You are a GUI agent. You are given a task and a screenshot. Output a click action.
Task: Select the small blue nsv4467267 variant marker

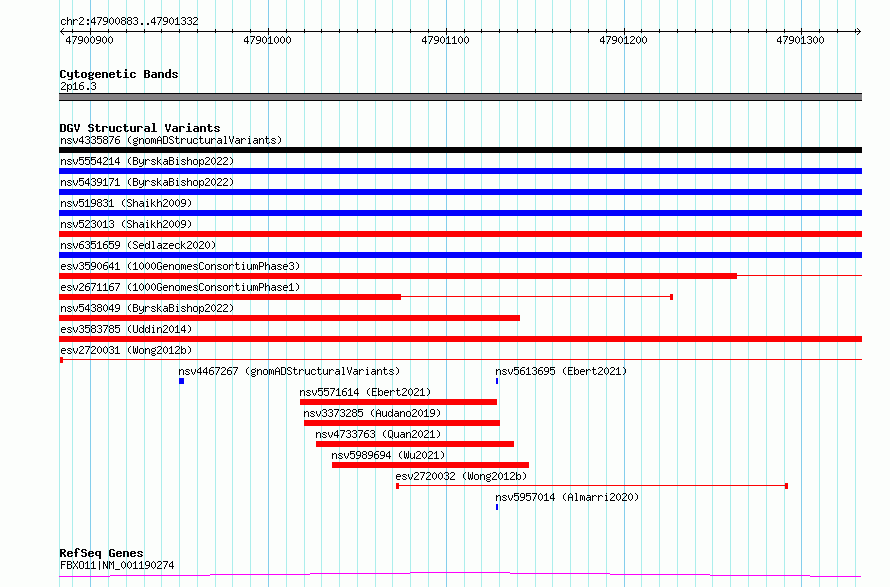click(182, 381)
